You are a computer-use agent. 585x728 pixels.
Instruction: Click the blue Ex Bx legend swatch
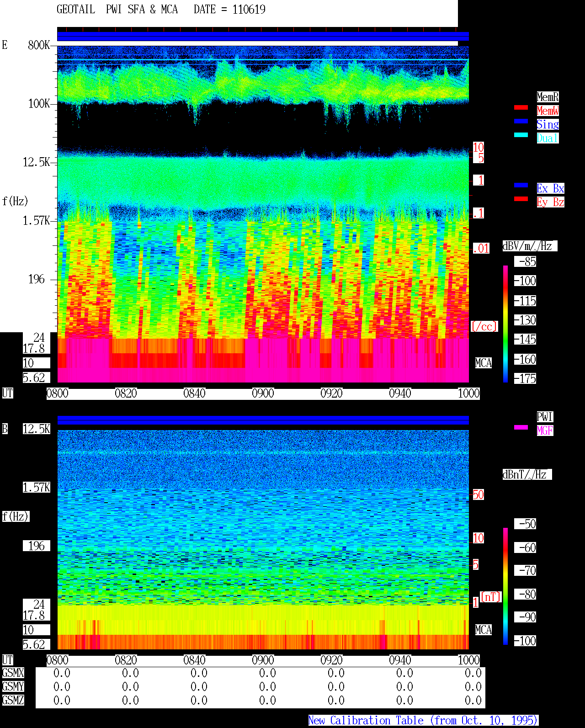[521, 186]
